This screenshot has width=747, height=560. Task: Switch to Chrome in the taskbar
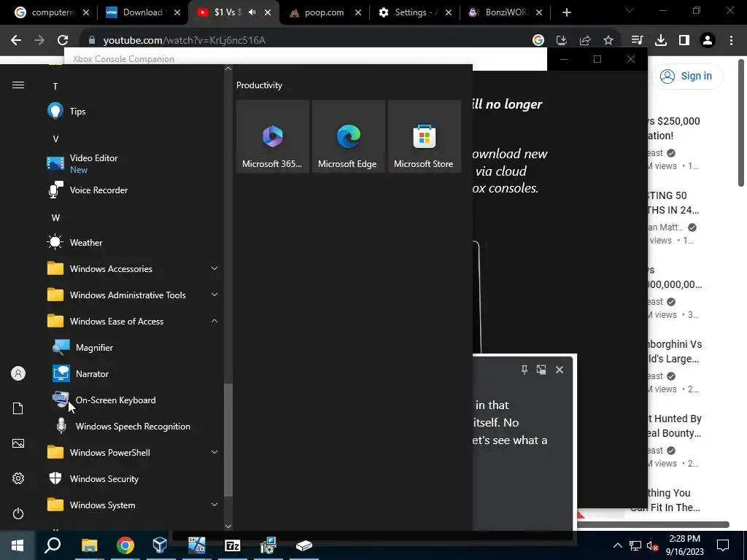pyautogui.click(x=125, y=545)
